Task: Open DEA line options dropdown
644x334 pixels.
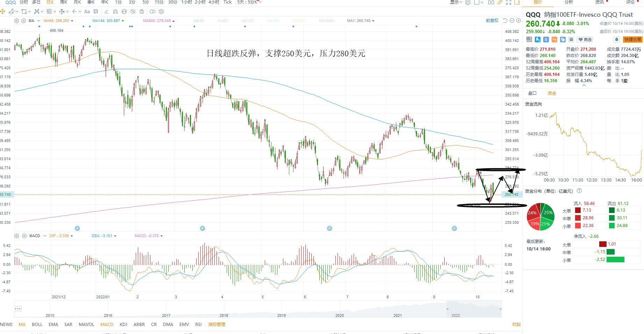Action: [115, 236]
